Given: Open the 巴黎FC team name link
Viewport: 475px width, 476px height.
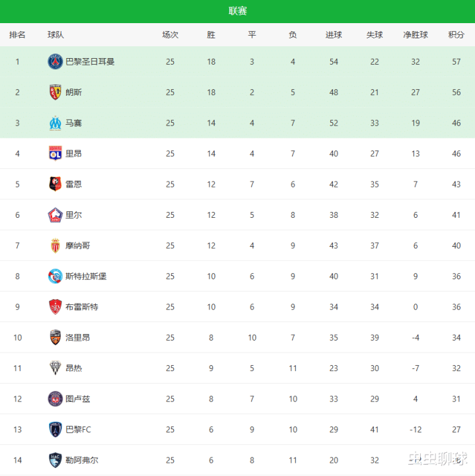Looking at the screenshot, I should click(x=79, y=430).
